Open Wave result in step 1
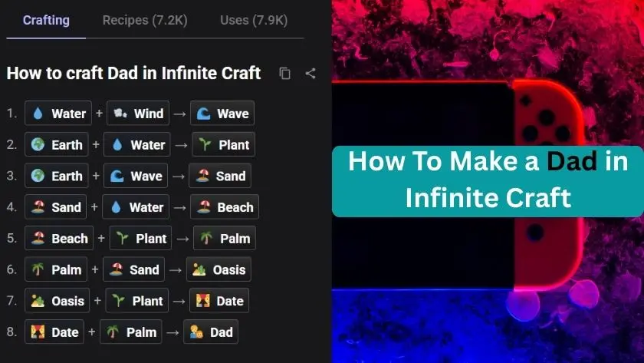Screen dimensions: 644x363 [x=222, y=113]
